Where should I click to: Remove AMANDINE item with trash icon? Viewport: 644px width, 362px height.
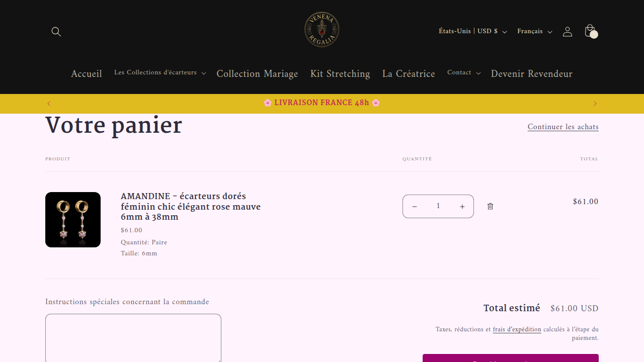pos(491,206)
